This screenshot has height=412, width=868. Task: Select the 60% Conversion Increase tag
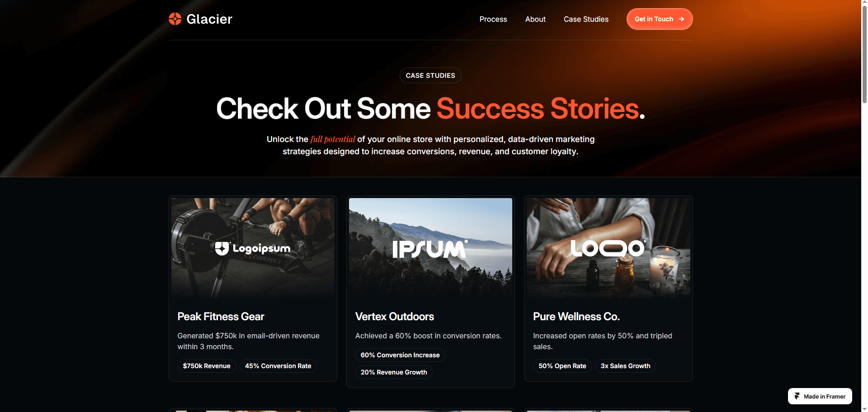(400, 355)
